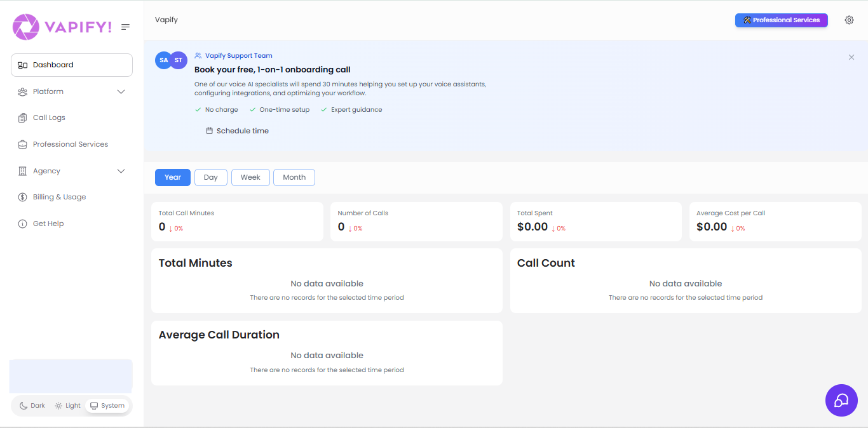Click the Total Call Minutes card
The height and width of the screenshot is (428, 868).
point(237,222)
